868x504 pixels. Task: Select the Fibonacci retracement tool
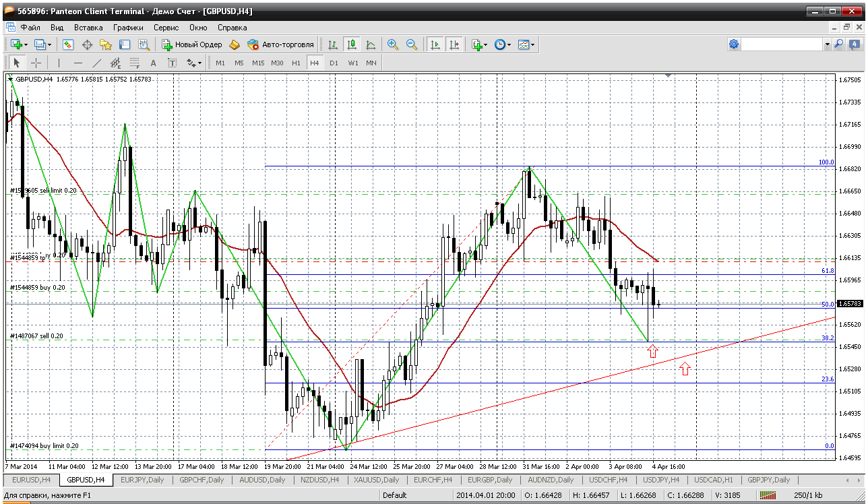(x=134, y=63)
